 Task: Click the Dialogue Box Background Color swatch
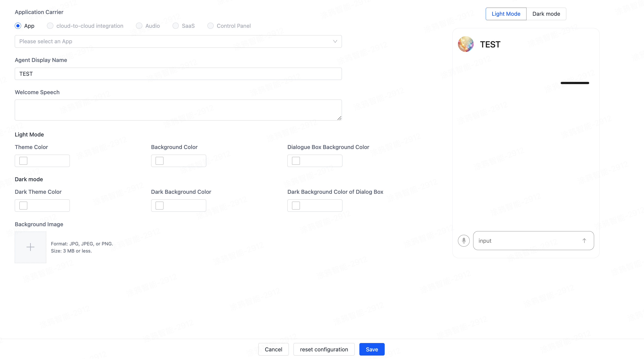[295, 161]
